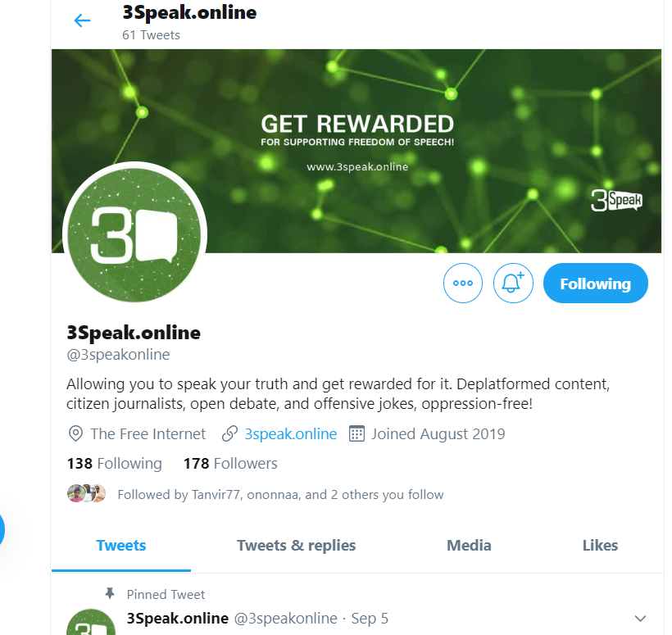Screen dimensions: 672x635
Task: Click the calendar icon next to Joined August 2019
Action: [356, 433]
